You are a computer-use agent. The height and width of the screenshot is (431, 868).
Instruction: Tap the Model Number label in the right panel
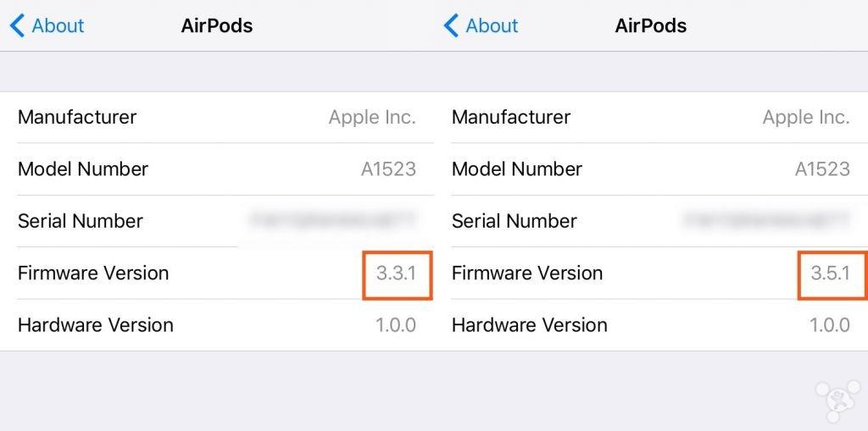[x=517, y=169]
